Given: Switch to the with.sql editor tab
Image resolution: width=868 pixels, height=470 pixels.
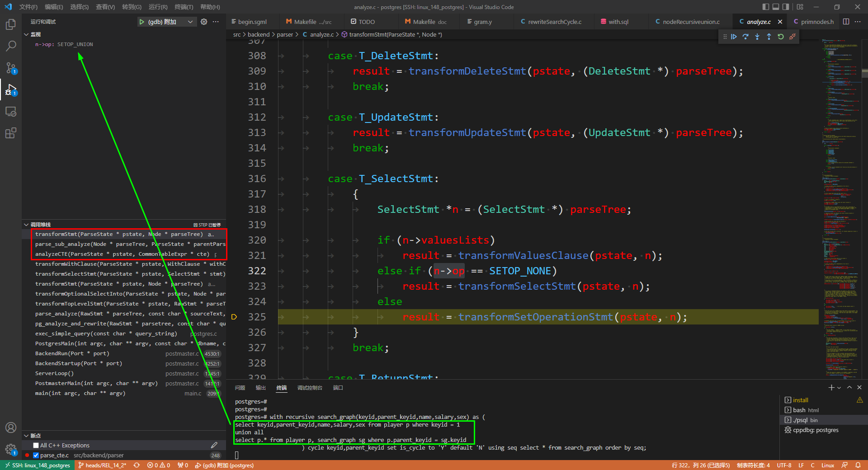Looking at the screenshot, I should pos(618,22).
